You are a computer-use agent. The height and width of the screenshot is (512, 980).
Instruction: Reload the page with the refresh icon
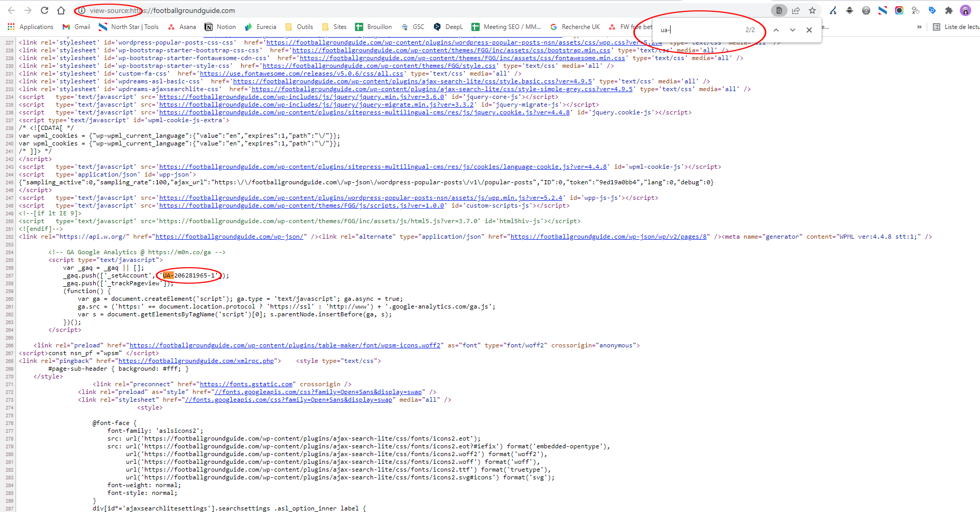[x=44, y=10]
